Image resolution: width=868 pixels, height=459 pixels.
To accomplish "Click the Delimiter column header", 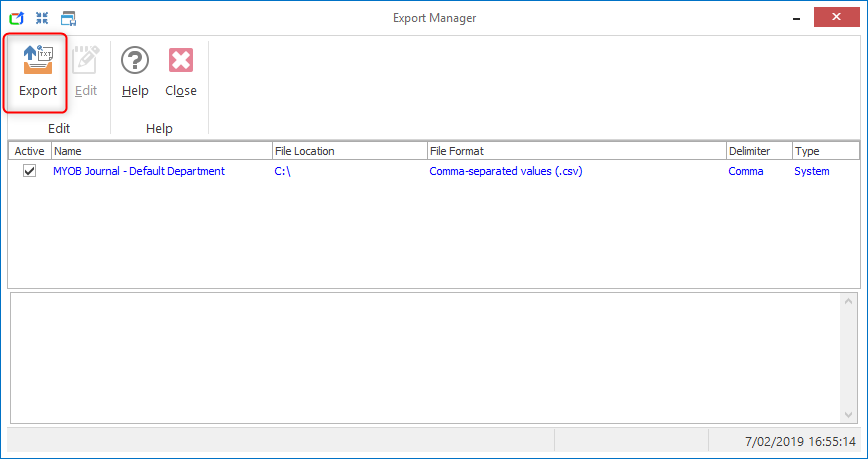I will pos(757,151).
